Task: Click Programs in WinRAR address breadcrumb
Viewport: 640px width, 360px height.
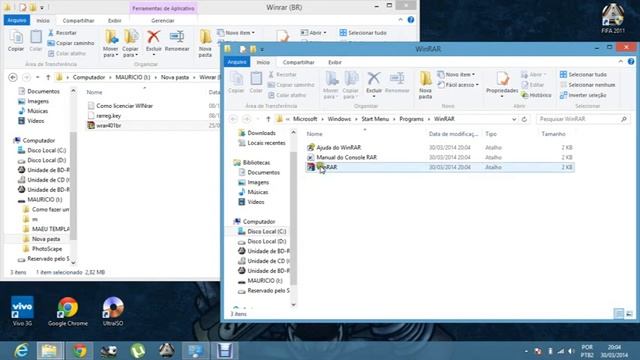Action: click(411, 119)
